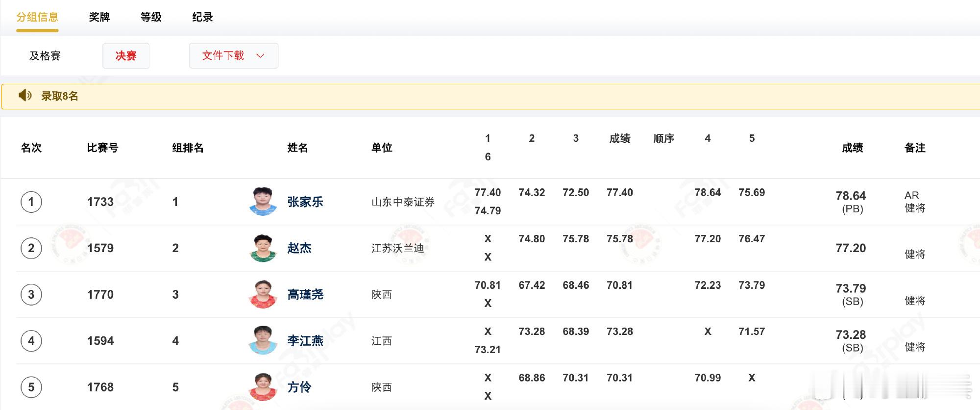
Task: Click attempt value 70.99
Action: coord(708,378)
